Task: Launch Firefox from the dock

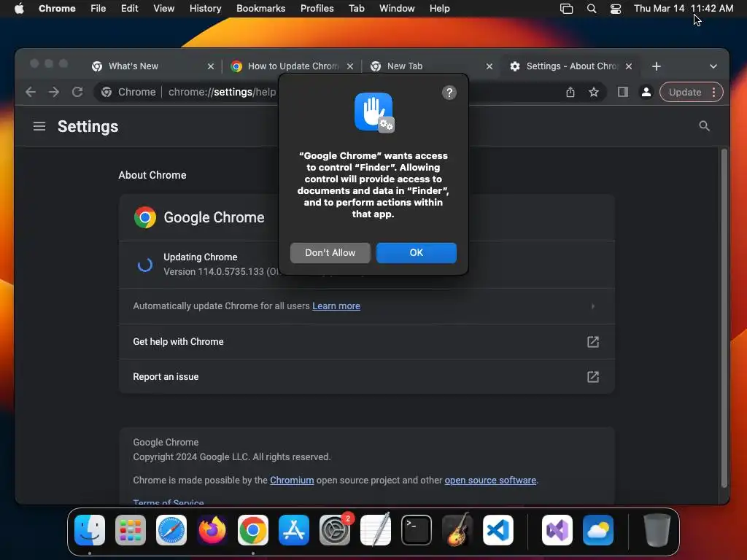Action: pos(212,530)
